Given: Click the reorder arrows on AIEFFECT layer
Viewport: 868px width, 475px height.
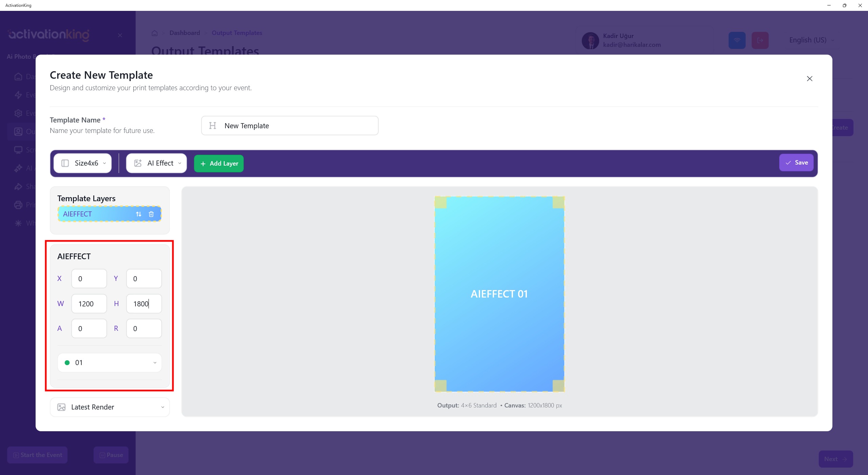Looking at the screenshot, I should pyautogui.click(x=138, y=214).
